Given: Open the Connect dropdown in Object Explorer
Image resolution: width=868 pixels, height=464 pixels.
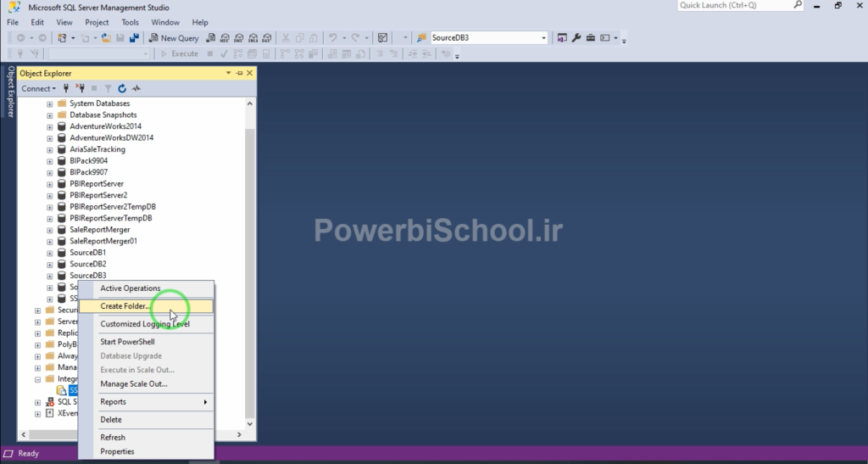Looking at the screenshot, I should point(39,88).
